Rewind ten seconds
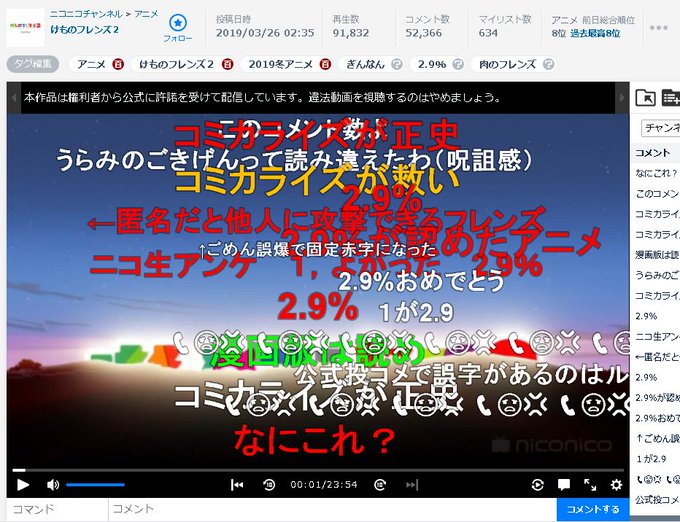 269,485
